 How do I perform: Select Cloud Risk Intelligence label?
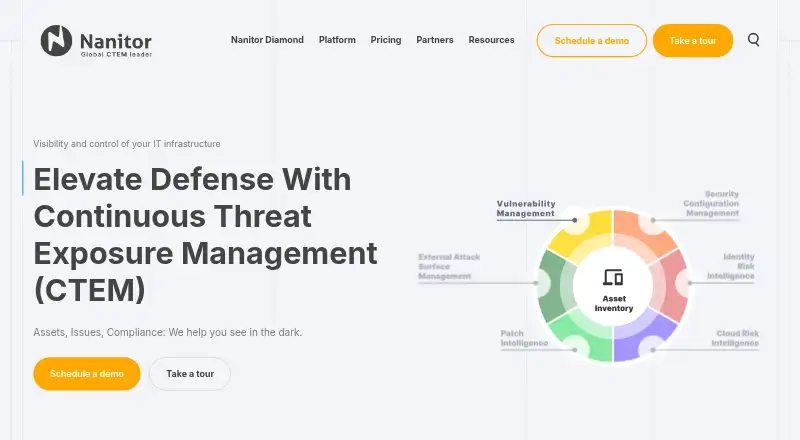735,338
